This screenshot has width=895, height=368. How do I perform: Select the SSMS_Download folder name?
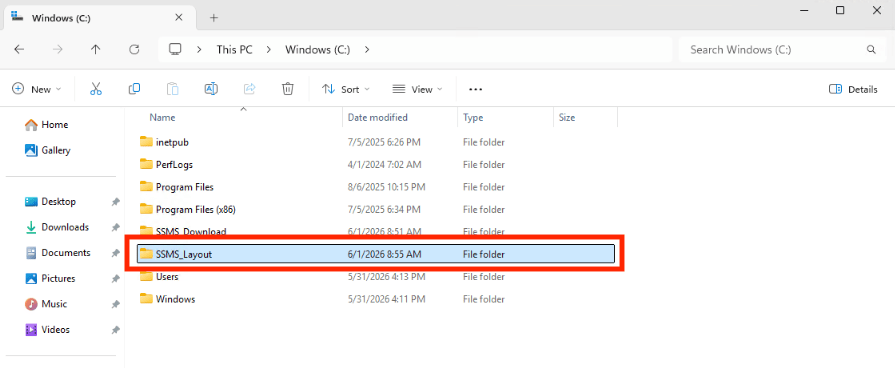(x=191, y=232)
